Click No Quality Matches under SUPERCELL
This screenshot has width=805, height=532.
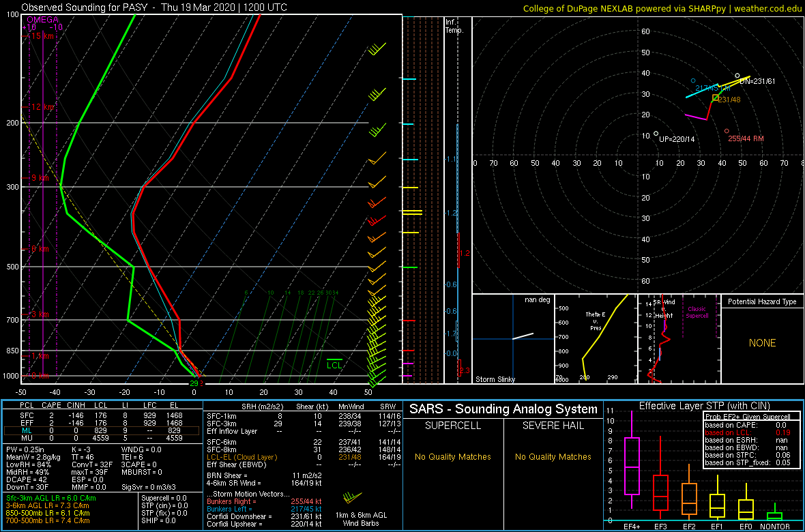453,456
